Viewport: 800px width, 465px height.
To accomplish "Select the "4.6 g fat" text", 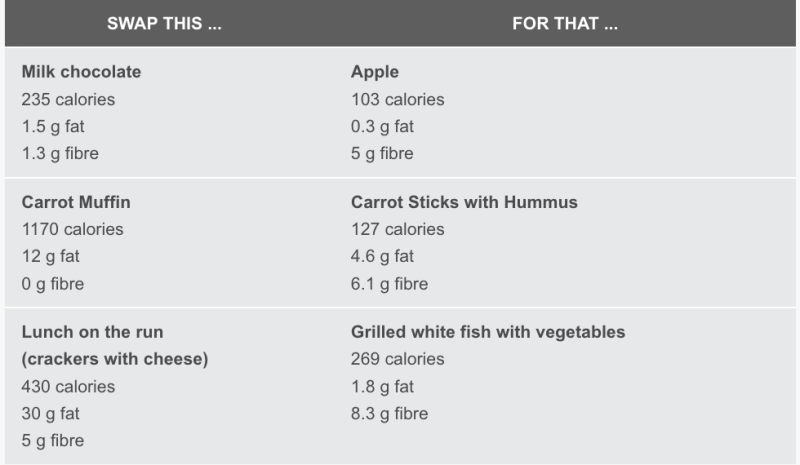I will tap(382, 257).
